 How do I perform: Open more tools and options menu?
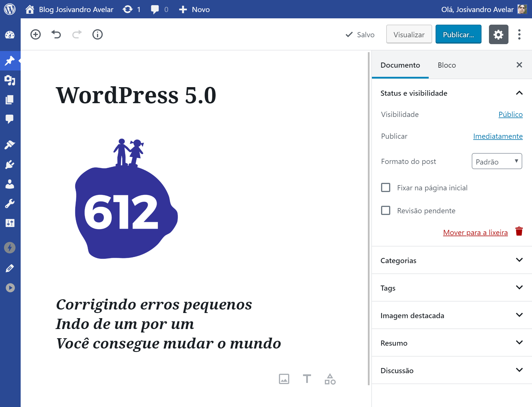[x=519, y=34]
